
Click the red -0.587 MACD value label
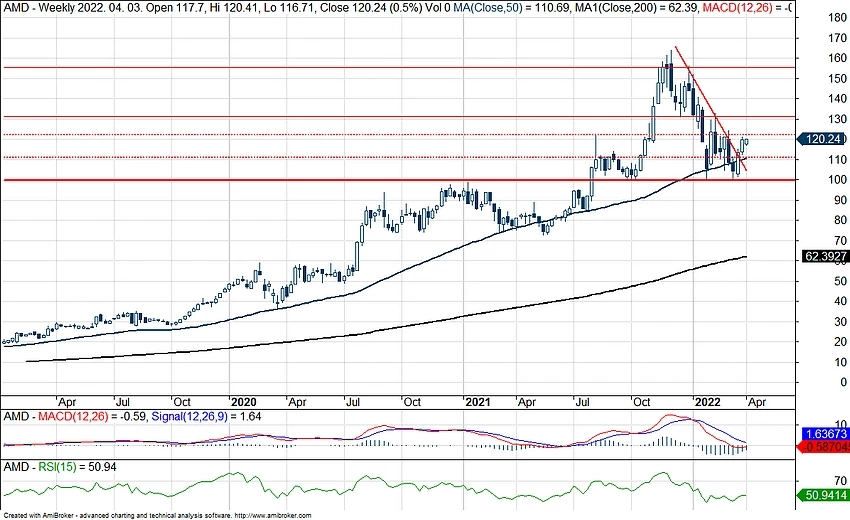coord(825,447)
